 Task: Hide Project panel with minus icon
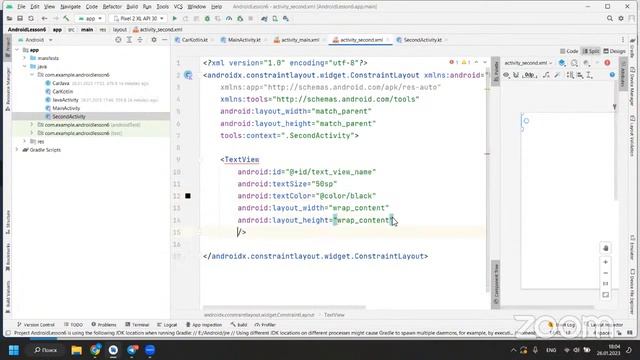tap(164, 40)
